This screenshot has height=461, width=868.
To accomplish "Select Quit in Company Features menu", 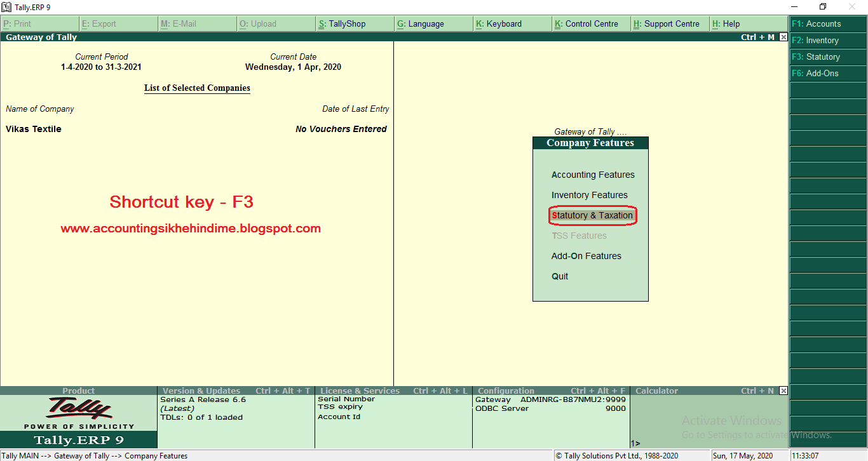I will tap(560, 276).
